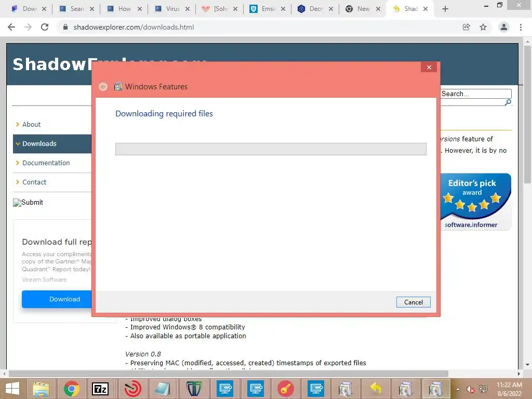Open File Explorer from taskbar

tap(41, 389)
